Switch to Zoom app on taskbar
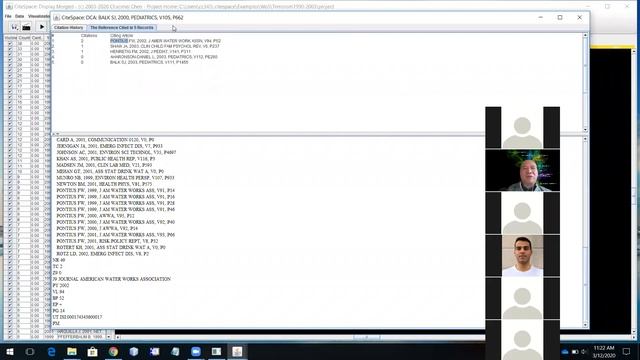 tap(196, 351)
